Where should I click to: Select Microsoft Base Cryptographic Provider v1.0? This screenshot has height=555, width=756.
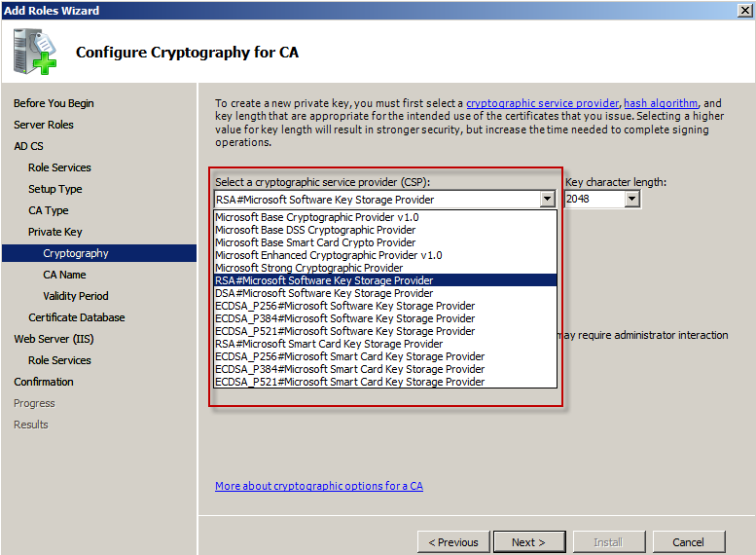(316, 217)
